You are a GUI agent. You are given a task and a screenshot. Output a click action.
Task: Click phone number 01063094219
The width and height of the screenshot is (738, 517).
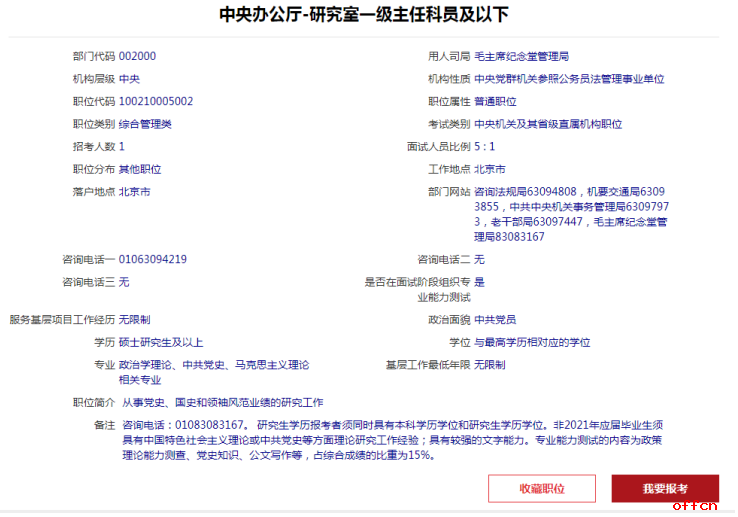153,259
